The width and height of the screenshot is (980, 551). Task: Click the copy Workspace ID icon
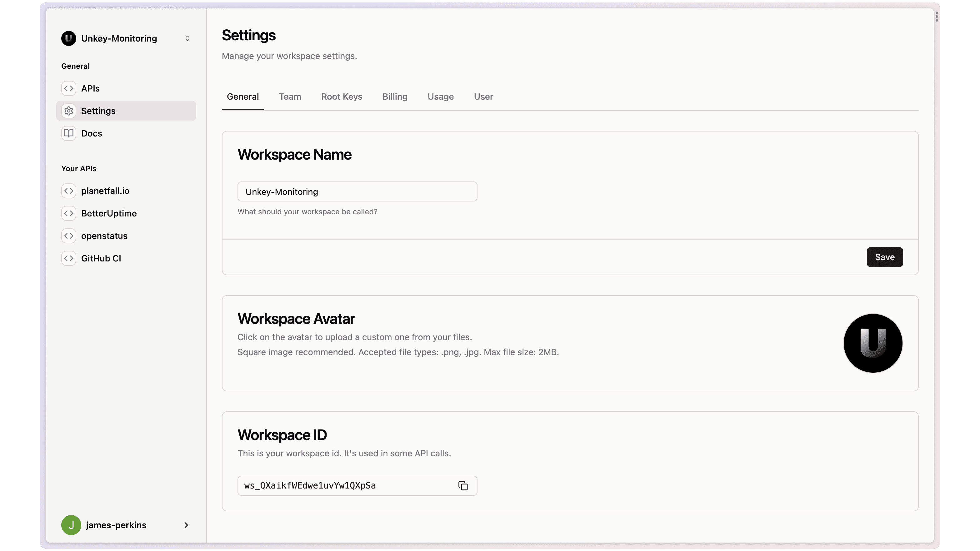pyautogui.click(x=463, y=485)
